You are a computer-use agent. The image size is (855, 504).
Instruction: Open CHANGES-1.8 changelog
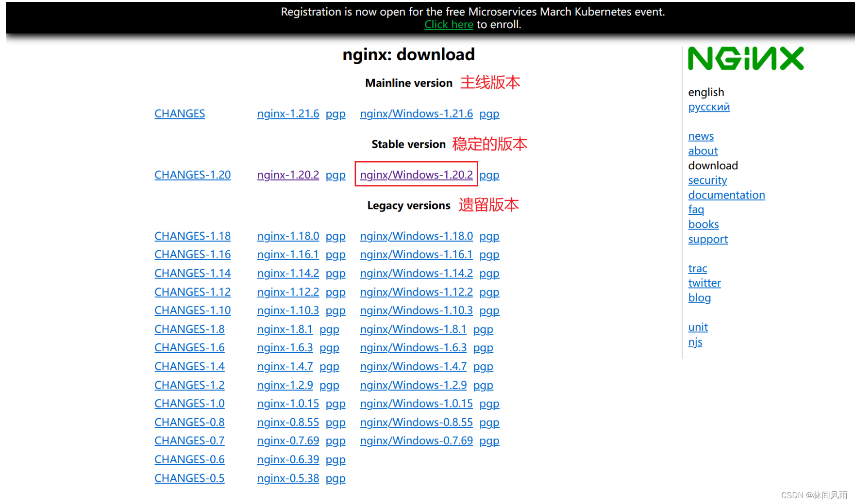tap(189, 329)
